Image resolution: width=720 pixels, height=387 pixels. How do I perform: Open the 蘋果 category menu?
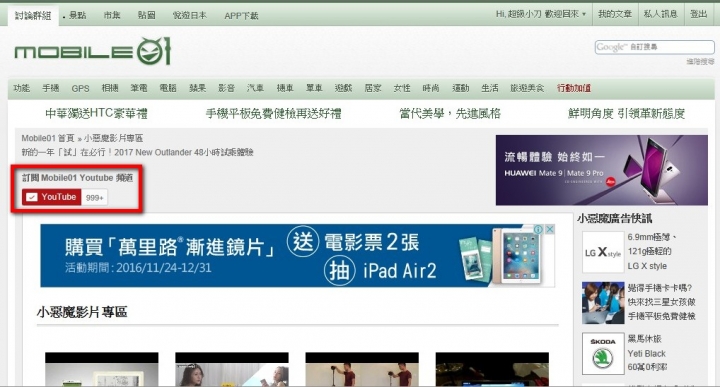(197, 88)
